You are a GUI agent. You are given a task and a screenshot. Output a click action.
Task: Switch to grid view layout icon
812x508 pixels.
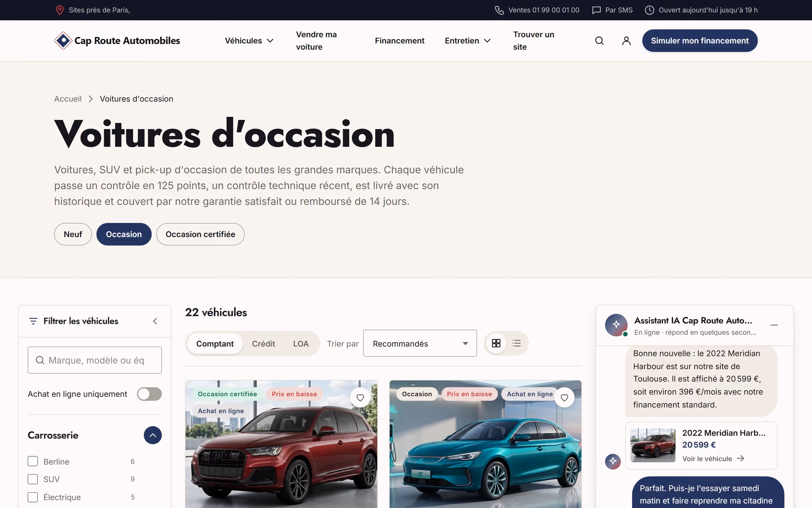(496, 343)
